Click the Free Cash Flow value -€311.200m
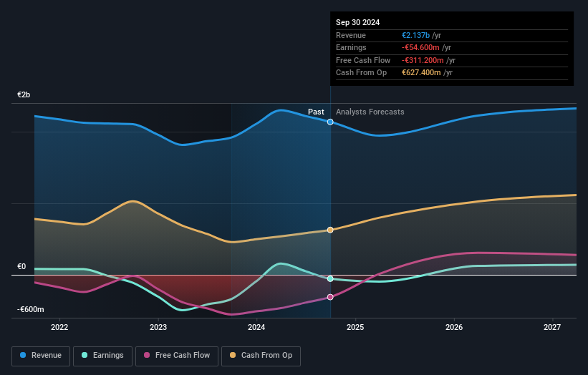Image resolution: width=588 pixels, height=375 pixels. click(423, 60)
